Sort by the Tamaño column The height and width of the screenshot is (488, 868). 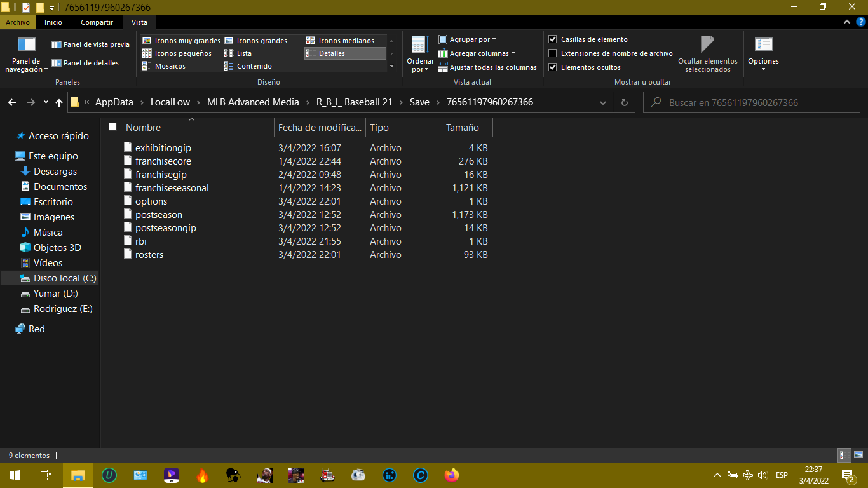coord(467,128)
